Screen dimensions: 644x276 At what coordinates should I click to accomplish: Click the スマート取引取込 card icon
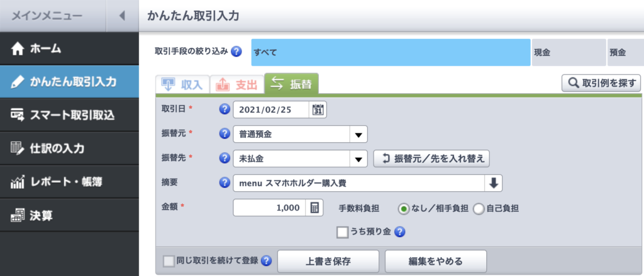(x=18, y=115)
